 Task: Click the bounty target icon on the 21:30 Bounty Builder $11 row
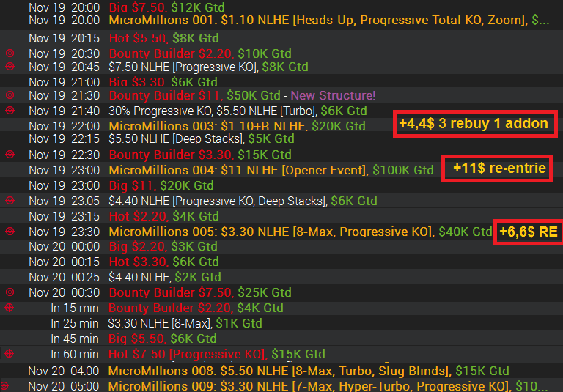click(10, 95)
